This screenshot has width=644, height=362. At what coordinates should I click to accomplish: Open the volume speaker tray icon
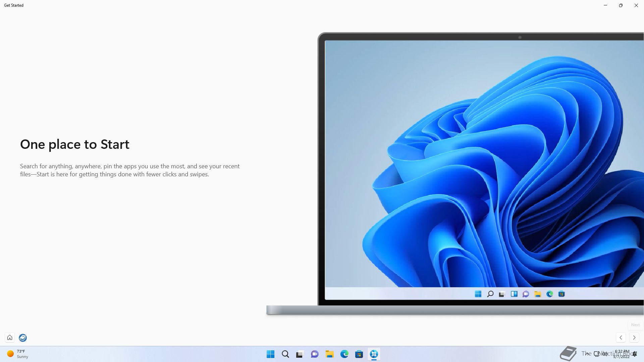point(605,354)
